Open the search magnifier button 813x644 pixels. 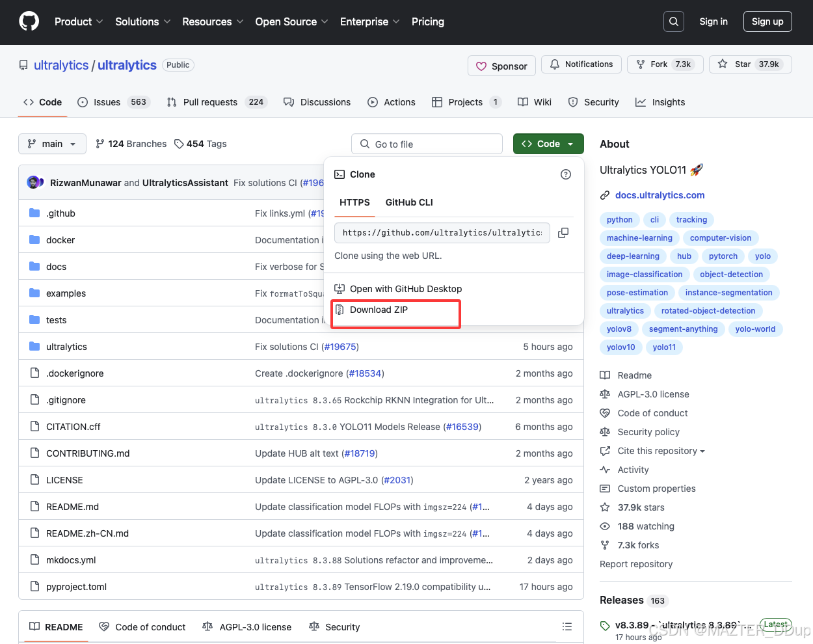point(674,21)
